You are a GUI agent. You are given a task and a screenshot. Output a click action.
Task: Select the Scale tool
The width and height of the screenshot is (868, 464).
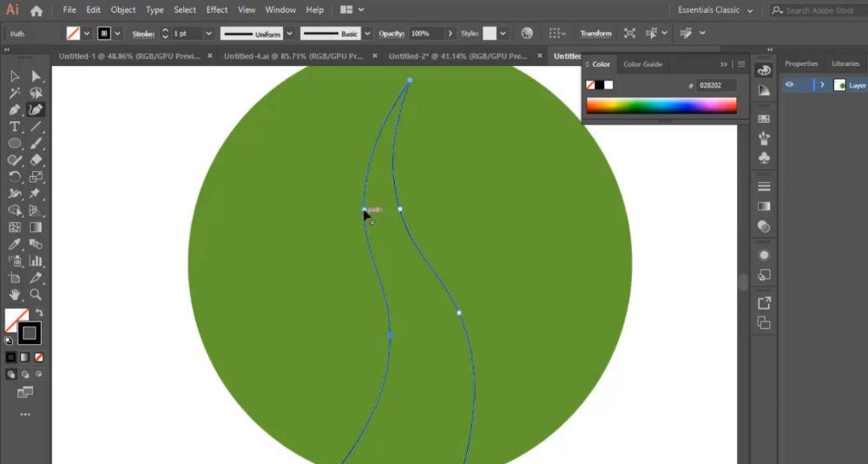pos(36,177)
